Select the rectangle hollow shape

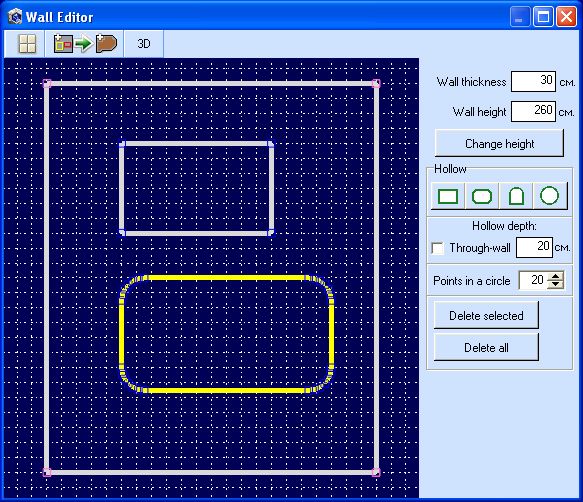point(448,196)
